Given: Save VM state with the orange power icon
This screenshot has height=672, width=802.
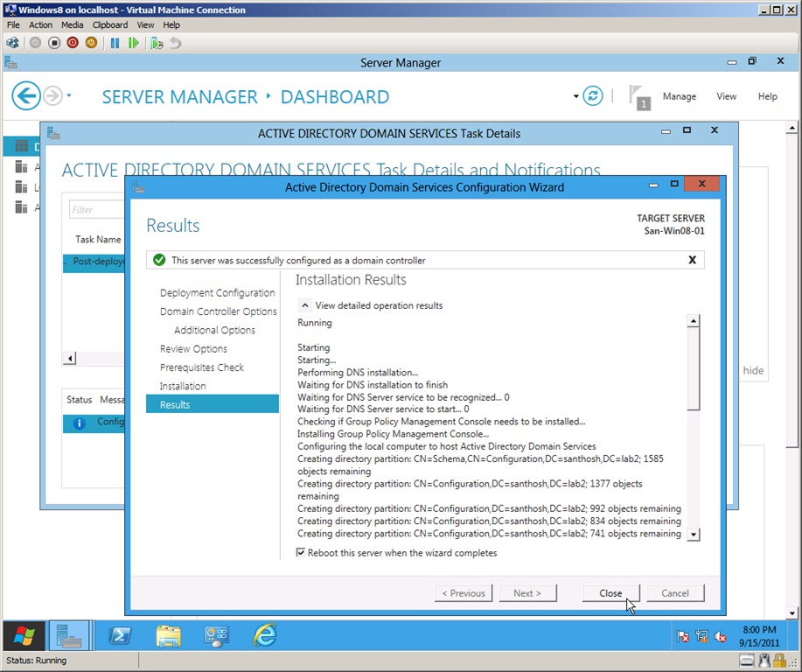Looking at the screenshot, I should (x=91, y=43).
